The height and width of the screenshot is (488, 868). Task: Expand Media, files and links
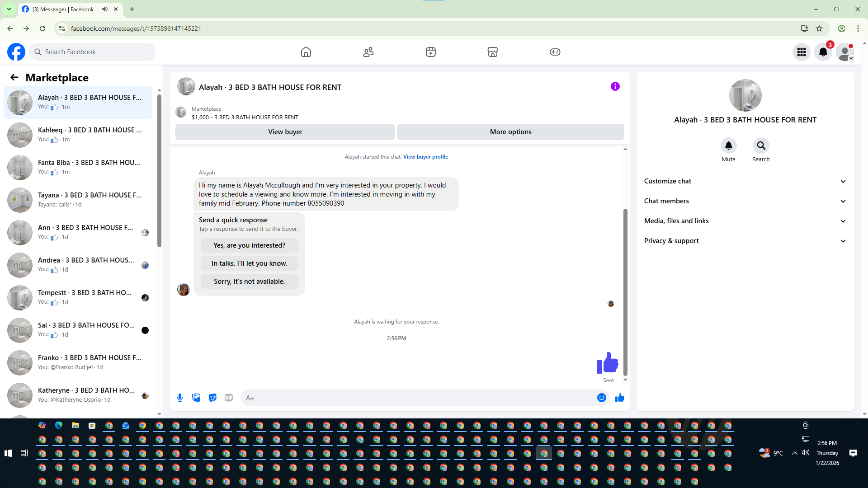[x=745, y=221]
